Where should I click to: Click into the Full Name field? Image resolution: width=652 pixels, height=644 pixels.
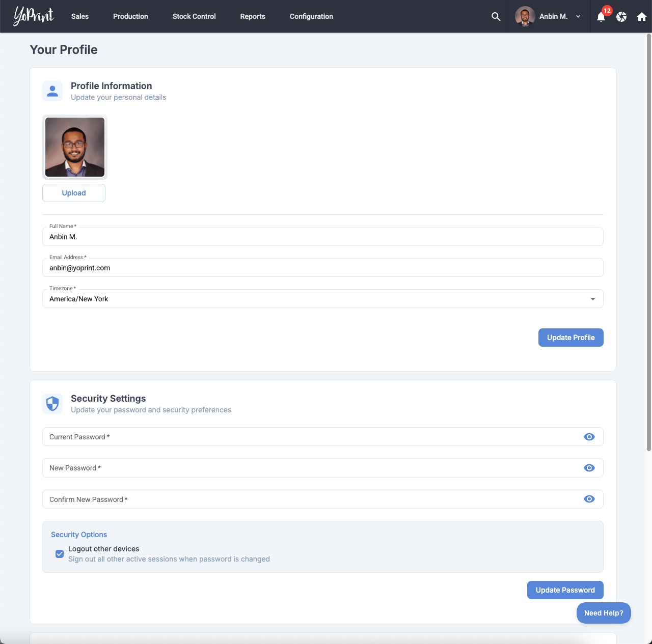pyautogui.click(x=322, y=237)
